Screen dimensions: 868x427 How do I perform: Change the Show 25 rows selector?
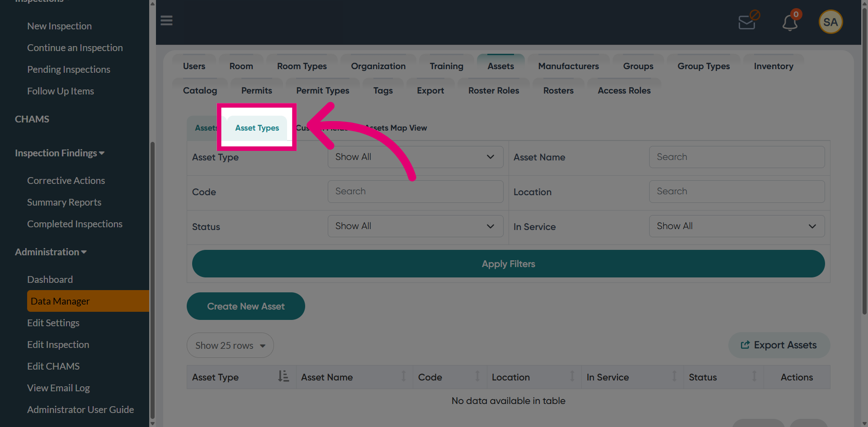230,345
